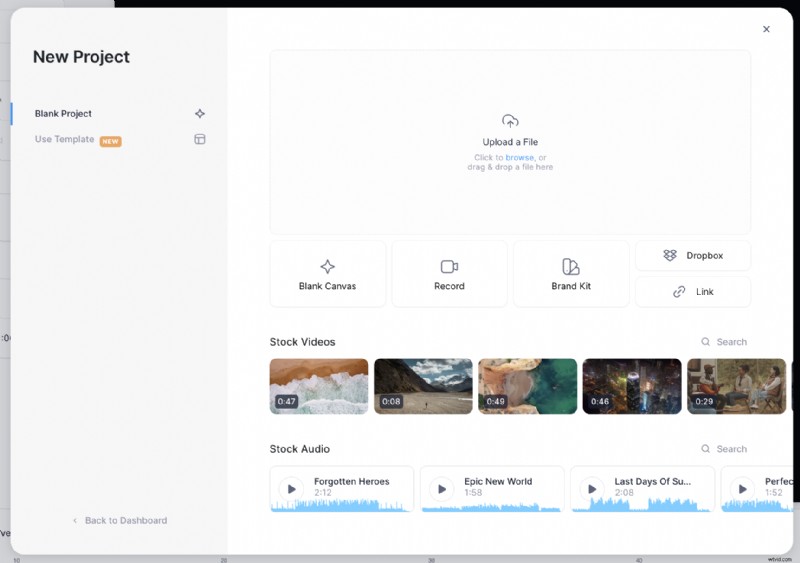Open a Blank Canvas
Image resolution: width=800 pixels, height=563 pixels.
click(x=328, y=274)
